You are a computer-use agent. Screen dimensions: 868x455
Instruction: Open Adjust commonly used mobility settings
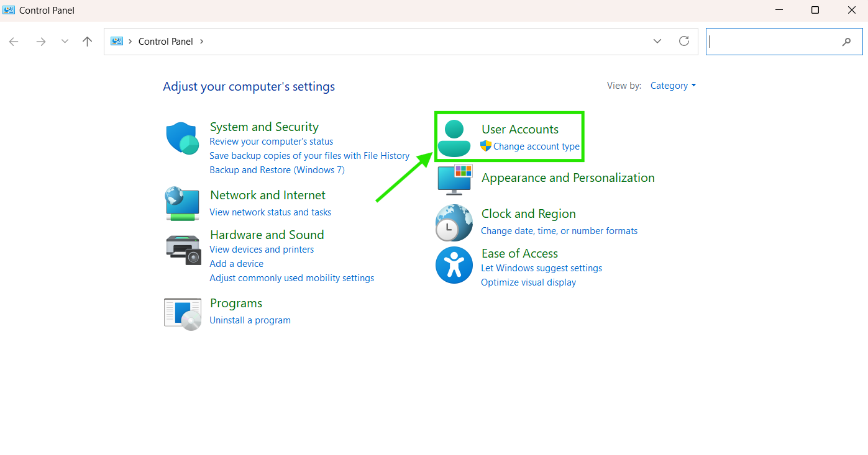click(x=292, y=278)
